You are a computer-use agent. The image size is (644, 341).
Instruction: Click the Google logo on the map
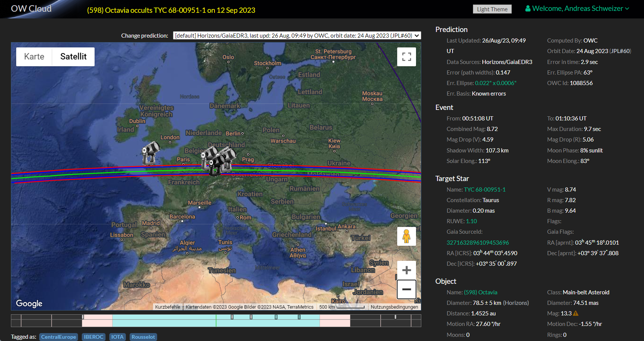(x=29, y=303)
